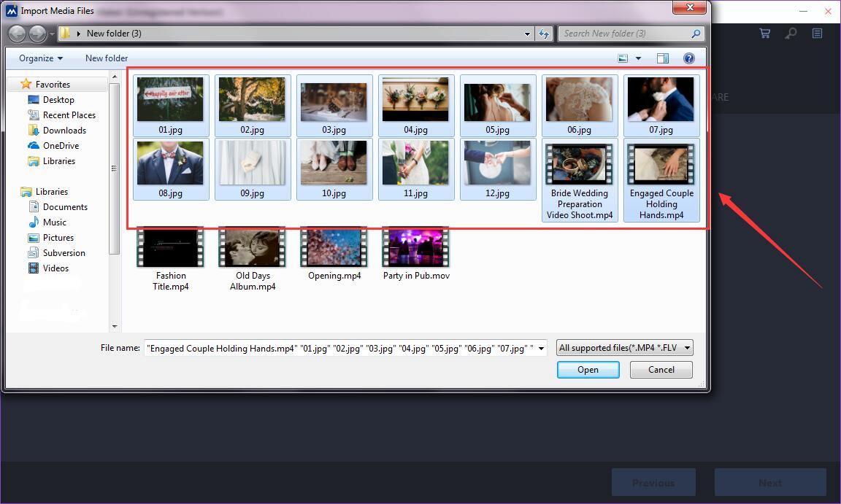Open Desktop in the sidebar

coord(51,100)
